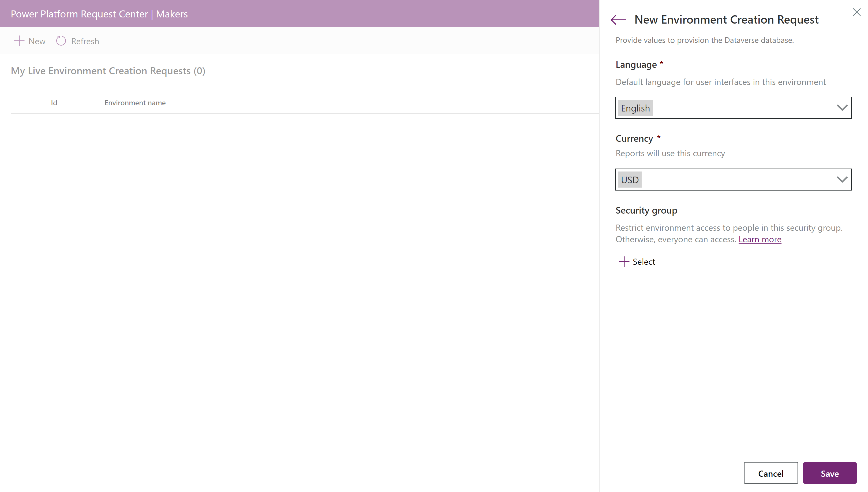The height and width of the screenshot is (492, 868).
Task: Click the Refresh circular arrow icon
Action: [61, 40]
